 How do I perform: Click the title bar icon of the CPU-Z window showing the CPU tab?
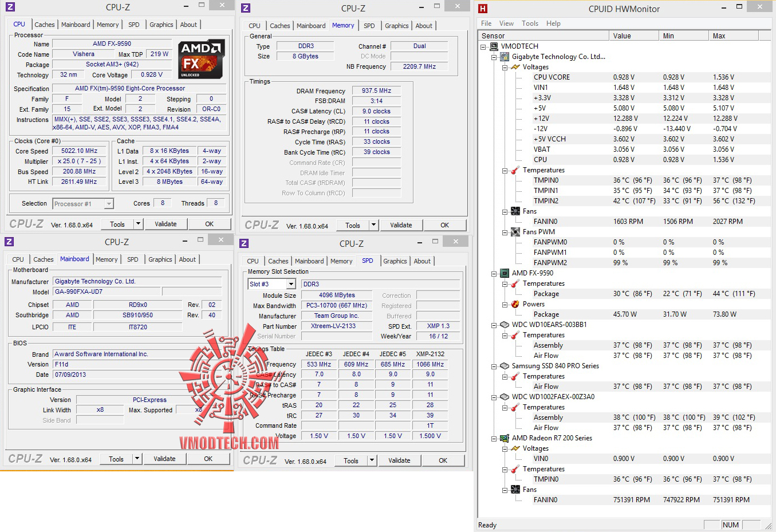click(x=10, y=7)
